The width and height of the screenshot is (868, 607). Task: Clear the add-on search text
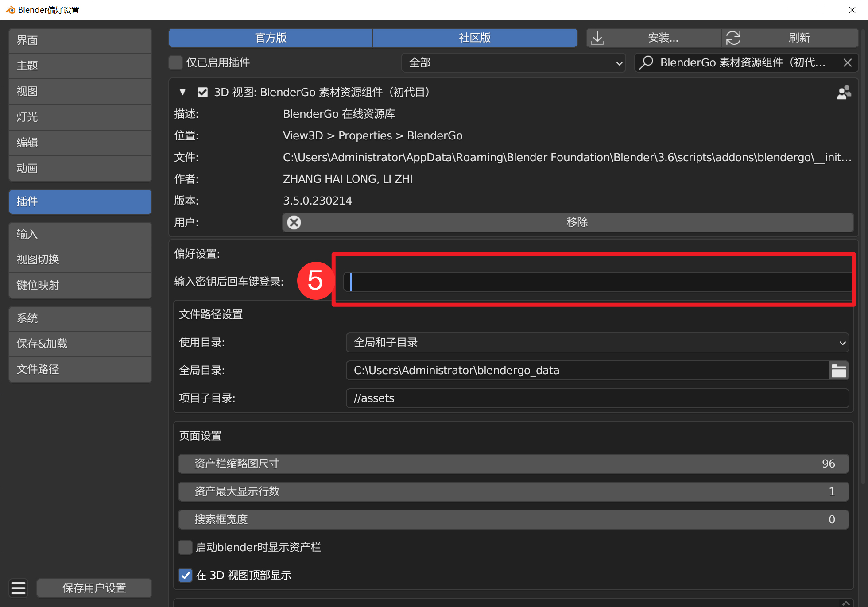pos(847,63)
